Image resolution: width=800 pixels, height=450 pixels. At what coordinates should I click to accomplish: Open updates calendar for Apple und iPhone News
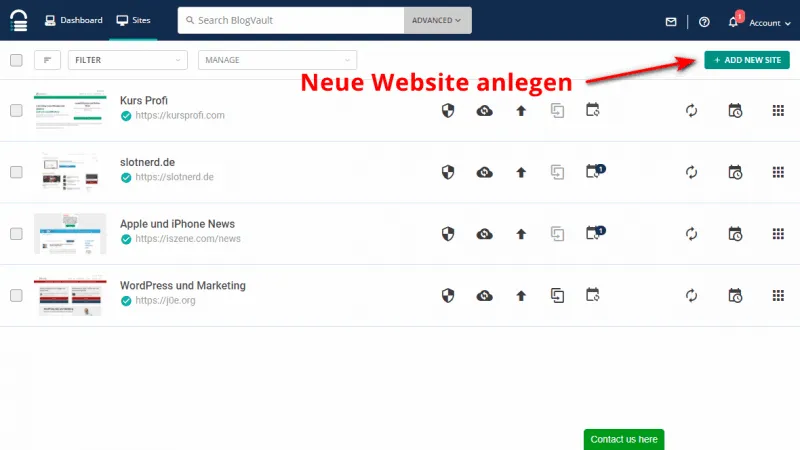(595, 233)
